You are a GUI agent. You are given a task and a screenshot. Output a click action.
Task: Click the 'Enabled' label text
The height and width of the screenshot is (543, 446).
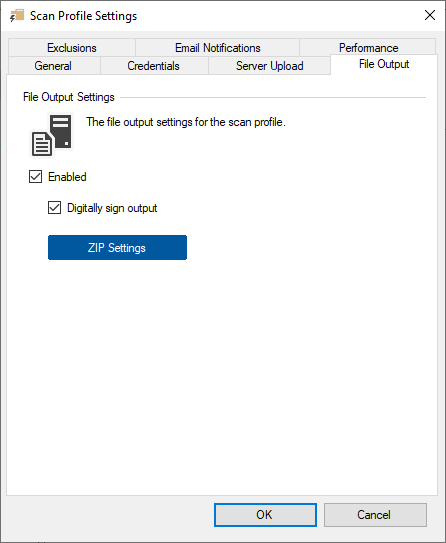pyautogui.click(x=67, y=177)
